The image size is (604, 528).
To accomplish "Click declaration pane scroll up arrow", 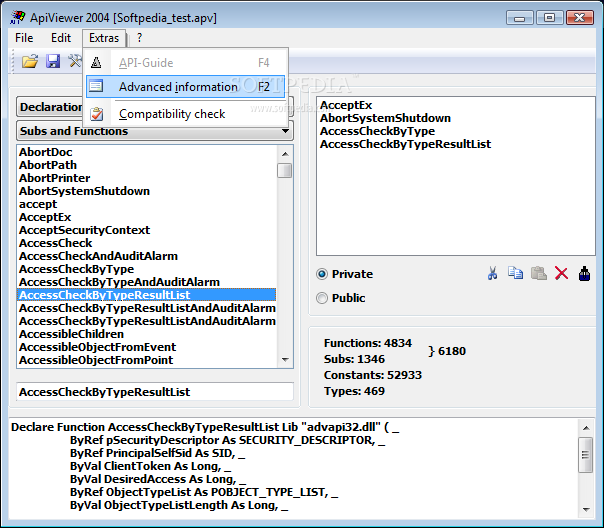I will pyautogui.click(x=586, y=428).
